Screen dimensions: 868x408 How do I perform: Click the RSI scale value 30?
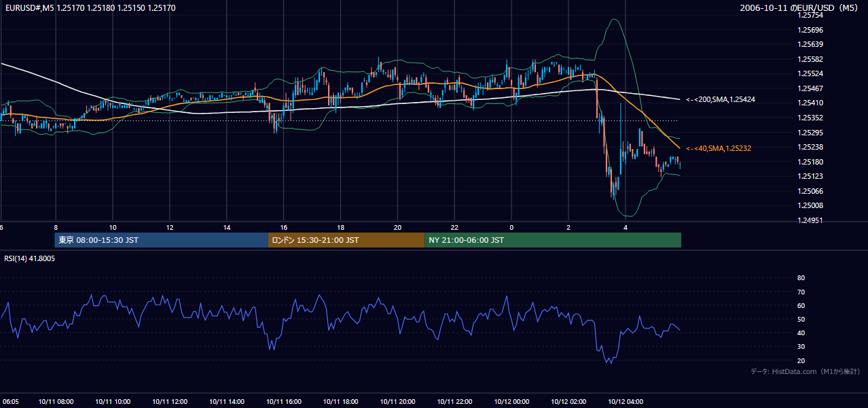[x=801, y=347]
